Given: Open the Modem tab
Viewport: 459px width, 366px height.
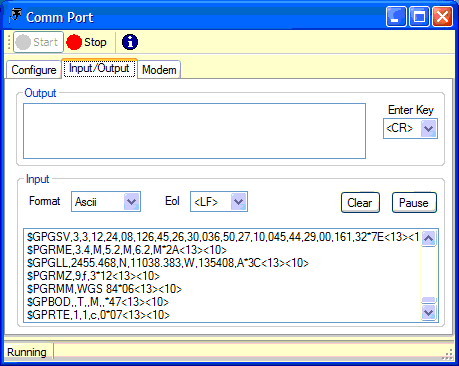Looking at the screenshot, I should (x=159, y=70).
